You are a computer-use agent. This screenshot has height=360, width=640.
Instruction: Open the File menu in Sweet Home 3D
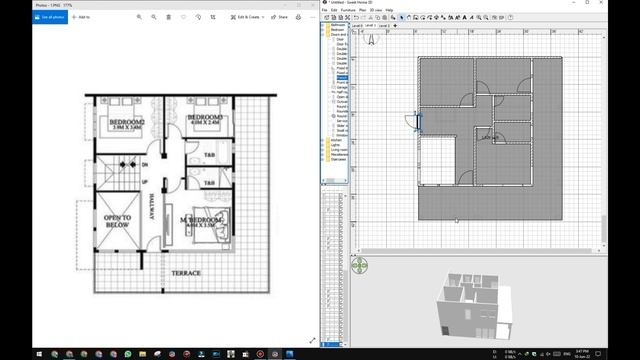click(x=324, y=10)
